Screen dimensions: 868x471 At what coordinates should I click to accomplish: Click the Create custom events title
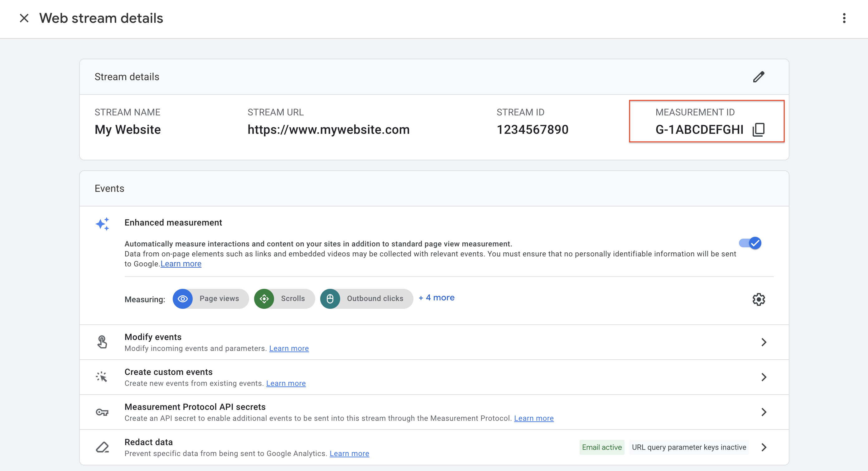click(x=168, y=372)
